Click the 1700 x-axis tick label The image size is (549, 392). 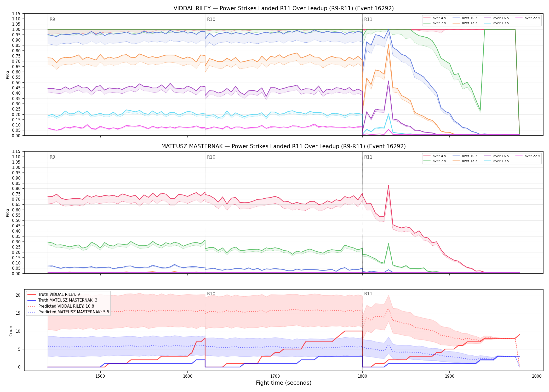[x=275, y=376]
